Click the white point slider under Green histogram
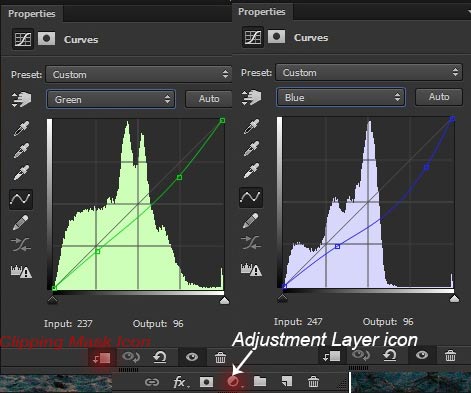Viewport: 471px width, 393px height. (x=225, y=301)
